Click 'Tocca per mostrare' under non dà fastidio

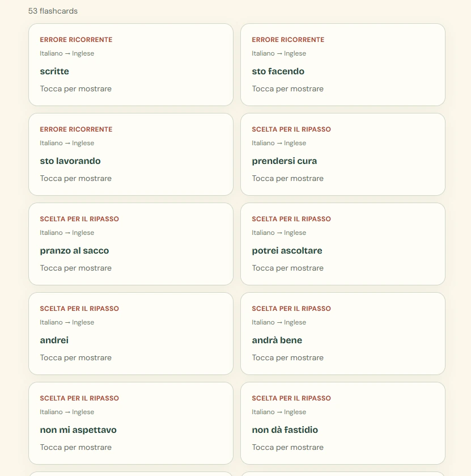(x=287, y=447)
